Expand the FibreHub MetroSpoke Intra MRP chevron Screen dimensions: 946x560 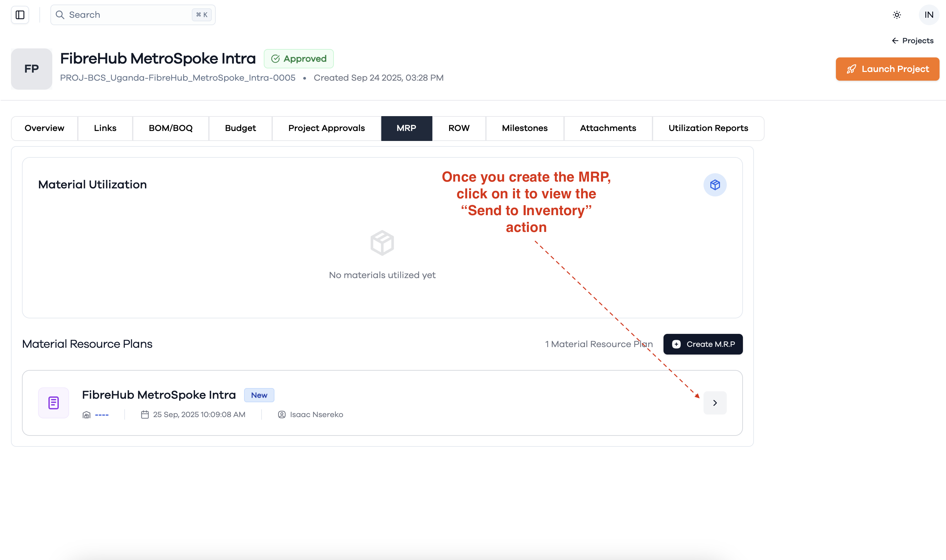tap(715, 403)
